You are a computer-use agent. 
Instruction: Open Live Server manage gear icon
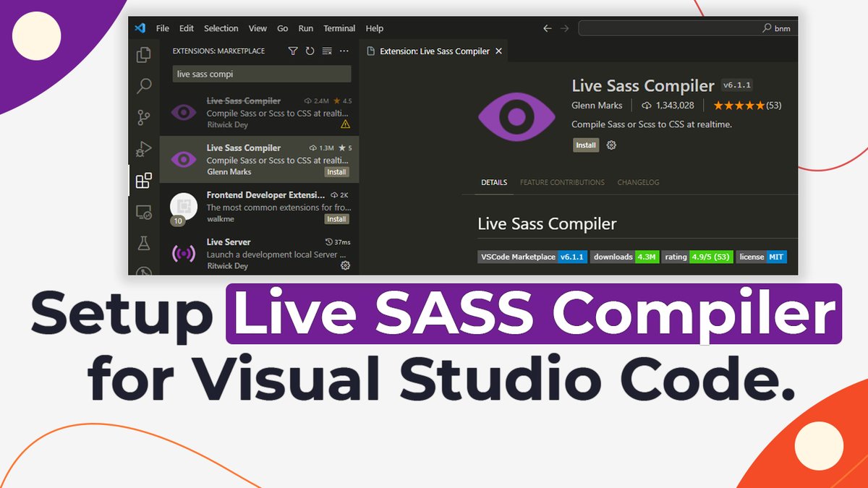345,265
